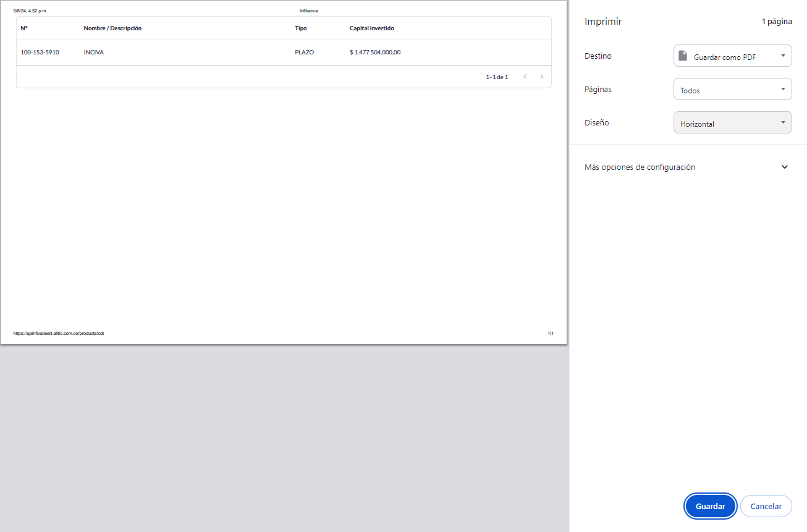The height and width of the screenshot is (532, 807).
Task: Click the products/cdt URL in footer
Action: [x=59, y=334]
